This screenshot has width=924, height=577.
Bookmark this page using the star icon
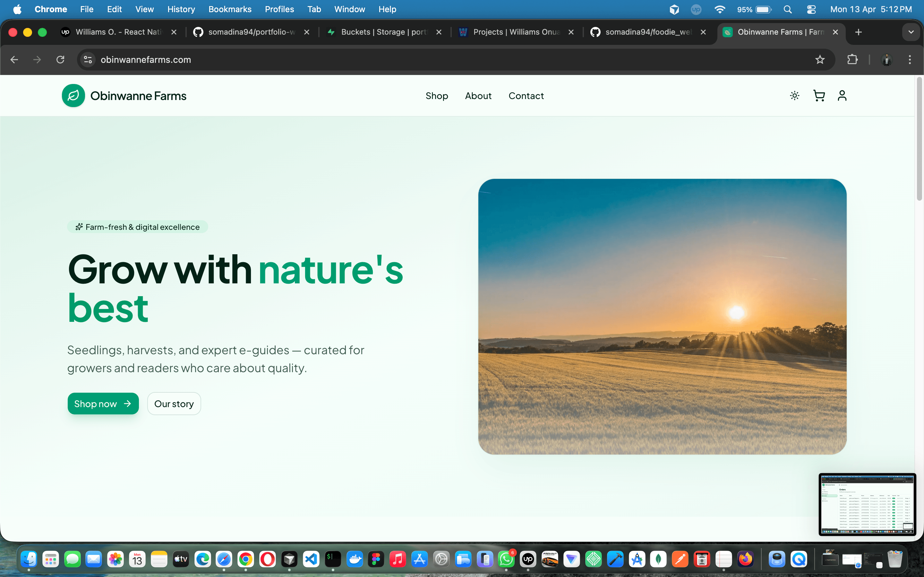[x=820, y=60]
